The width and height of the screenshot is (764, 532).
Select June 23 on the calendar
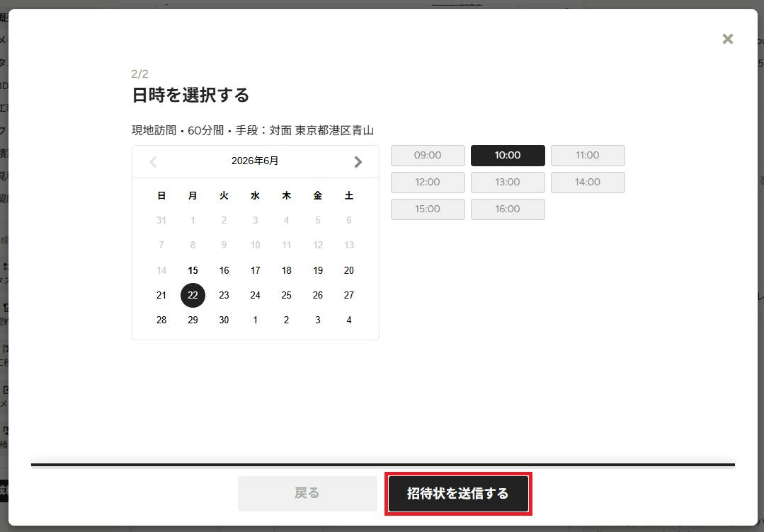pos(224,295)
